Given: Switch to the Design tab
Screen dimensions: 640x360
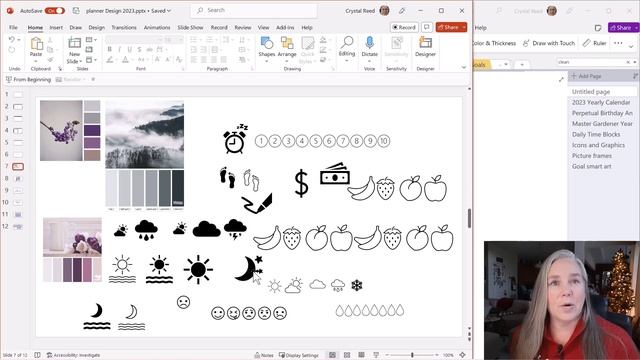Looking at the screenshot, I should [x=97, y=27].
